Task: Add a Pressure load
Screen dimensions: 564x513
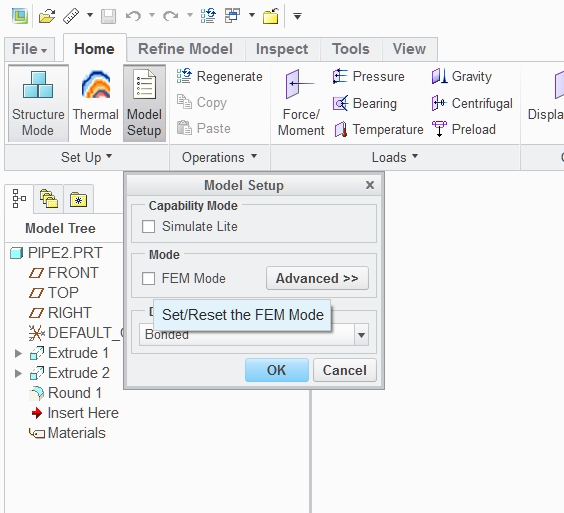Action: 369,76
